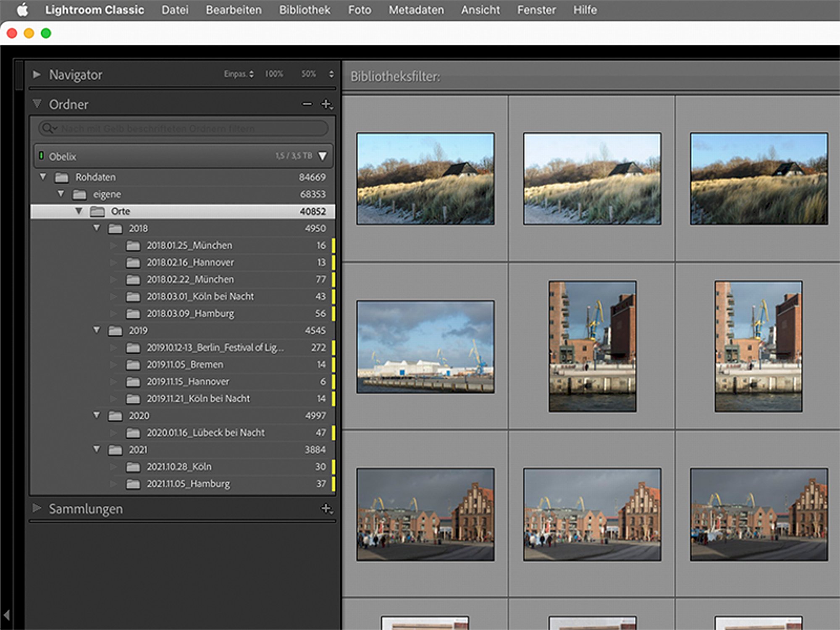Image resolution: width=840 pixels, height=630 pixels.
Task: Collapse the 2020 folder
Action: click(x=97, y=415)
